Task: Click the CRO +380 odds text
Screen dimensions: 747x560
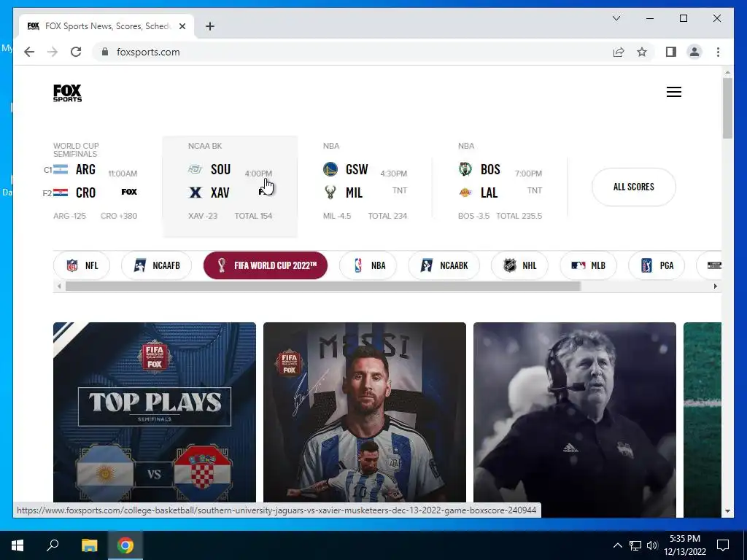Action: [119, 216]
